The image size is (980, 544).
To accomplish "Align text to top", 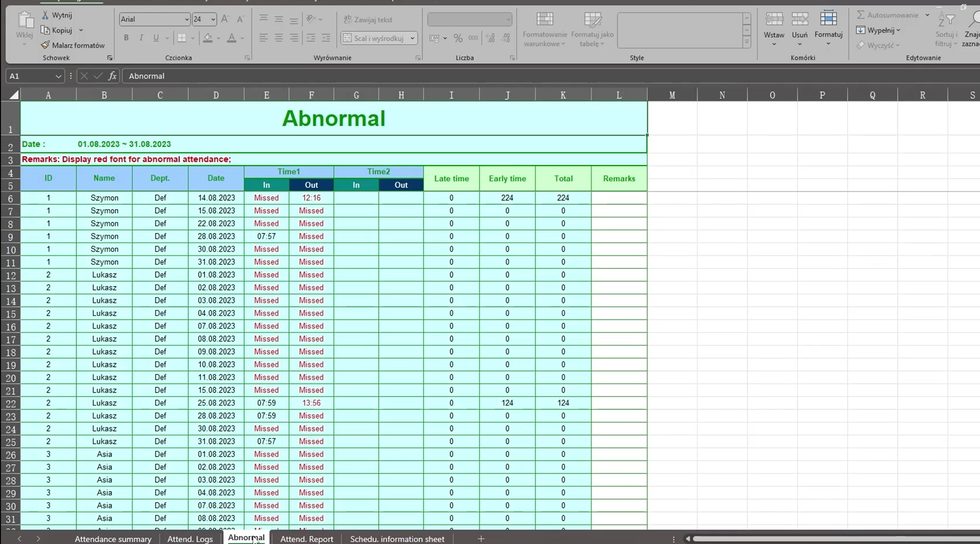I will (x=263, y=19).
